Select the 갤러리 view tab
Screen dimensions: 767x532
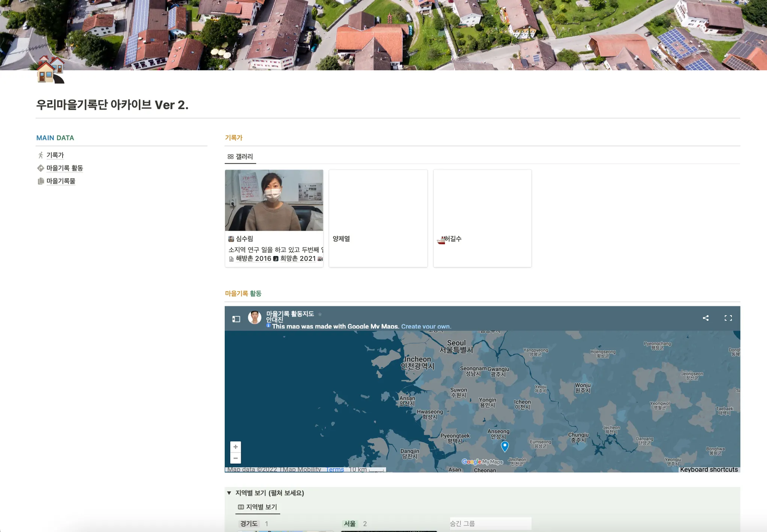[240, 156]
